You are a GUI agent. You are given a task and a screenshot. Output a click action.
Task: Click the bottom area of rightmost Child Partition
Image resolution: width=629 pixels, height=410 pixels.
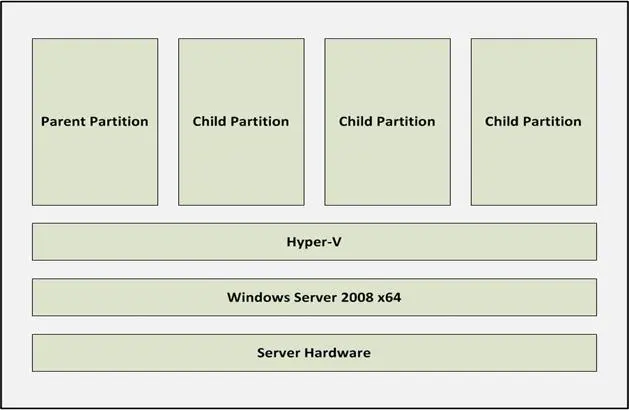533,190
